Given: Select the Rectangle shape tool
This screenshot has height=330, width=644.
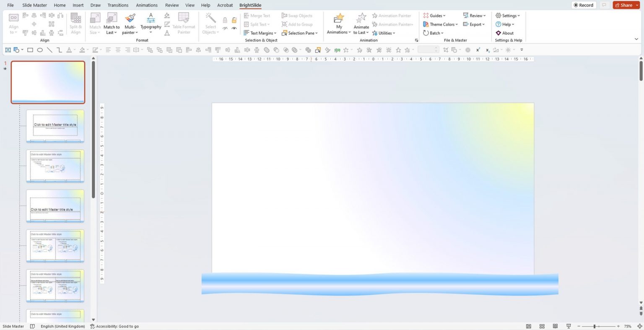Looking at the screenshot, I should (x=30, y=50).
